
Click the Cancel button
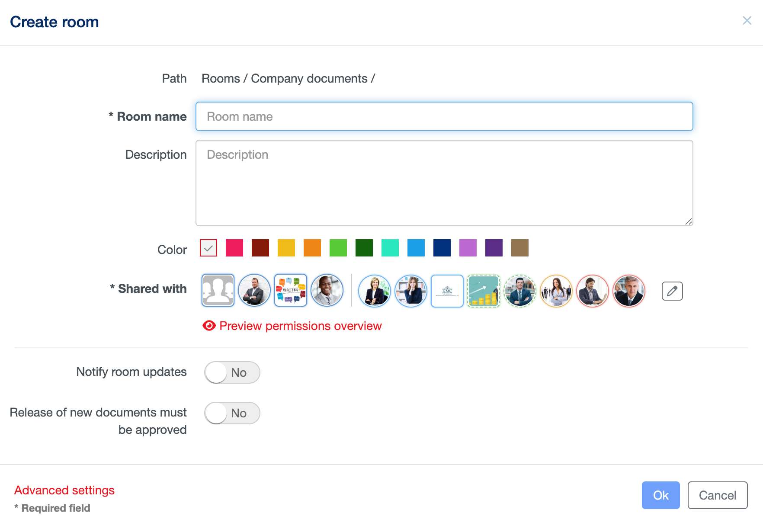[718, 495]
